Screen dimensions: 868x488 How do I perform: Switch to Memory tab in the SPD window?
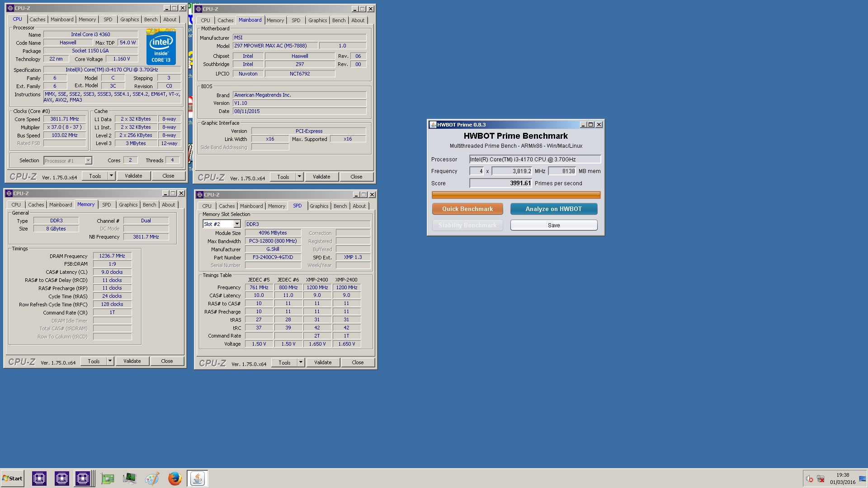pos(277,206)
